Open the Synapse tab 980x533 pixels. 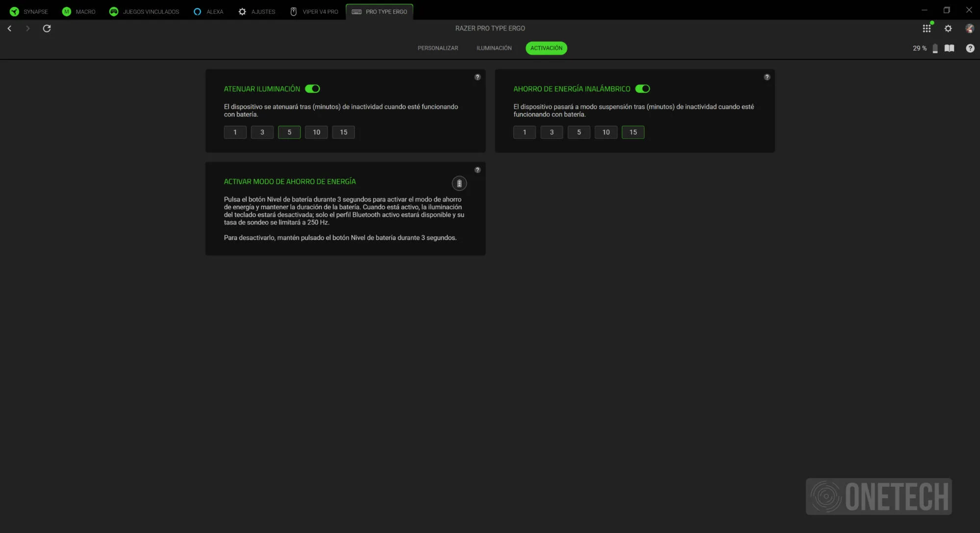click(x=29, y=11)
